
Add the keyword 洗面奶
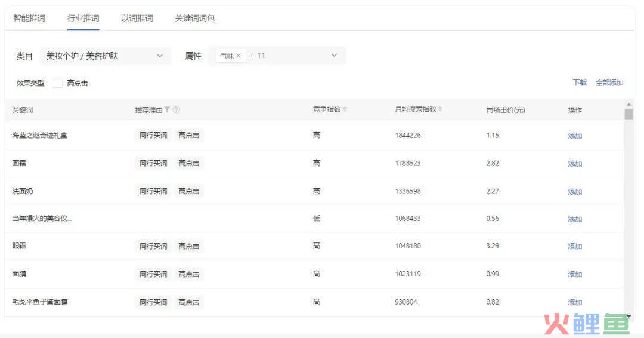click(x=574, y=192)
